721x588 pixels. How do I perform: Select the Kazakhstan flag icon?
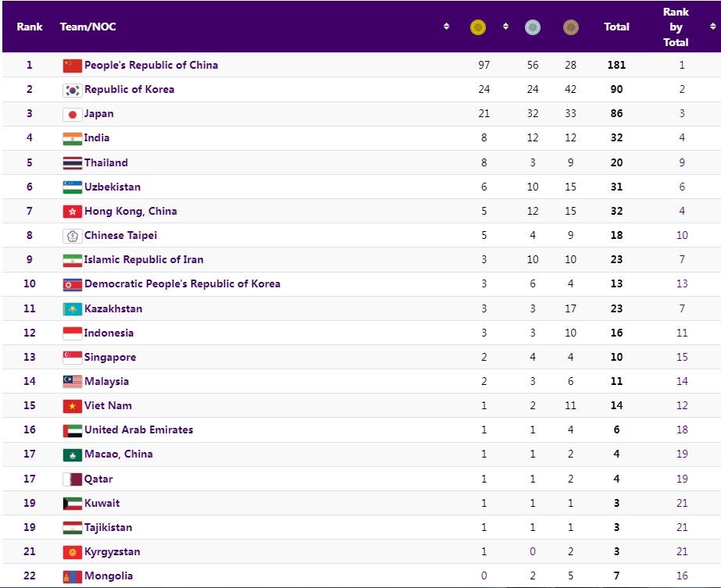click(x=72, y=309)
